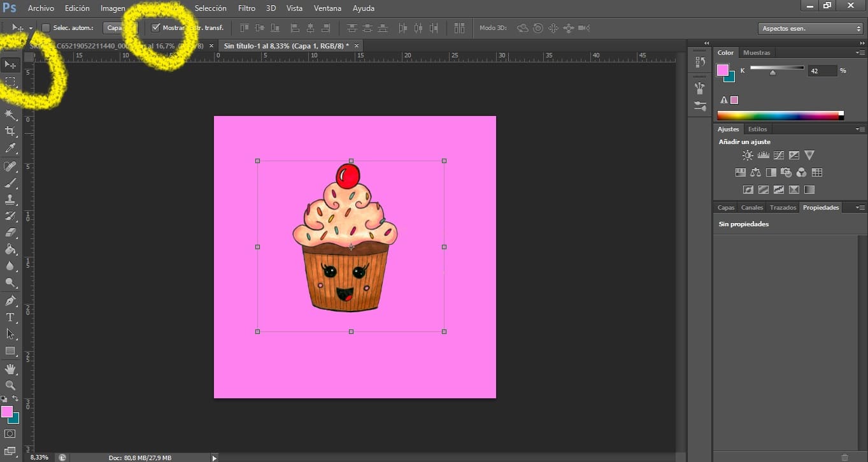Select the Eraser tool
Viewport: 868px width, 462px height.
(x=10, y=233)
